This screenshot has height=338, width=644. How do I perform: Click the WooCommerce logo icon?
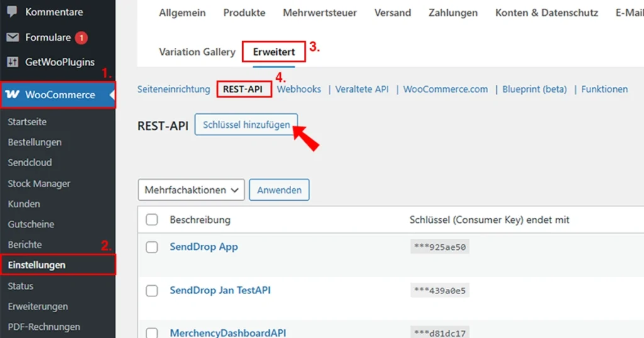[x=13, y=94]
